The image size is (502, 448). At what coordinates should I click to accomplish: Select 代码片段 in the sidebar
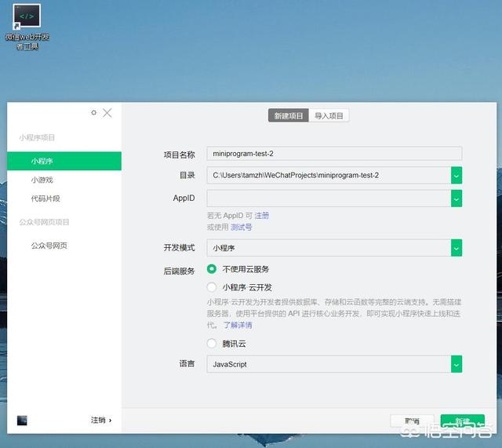point(45,199)
